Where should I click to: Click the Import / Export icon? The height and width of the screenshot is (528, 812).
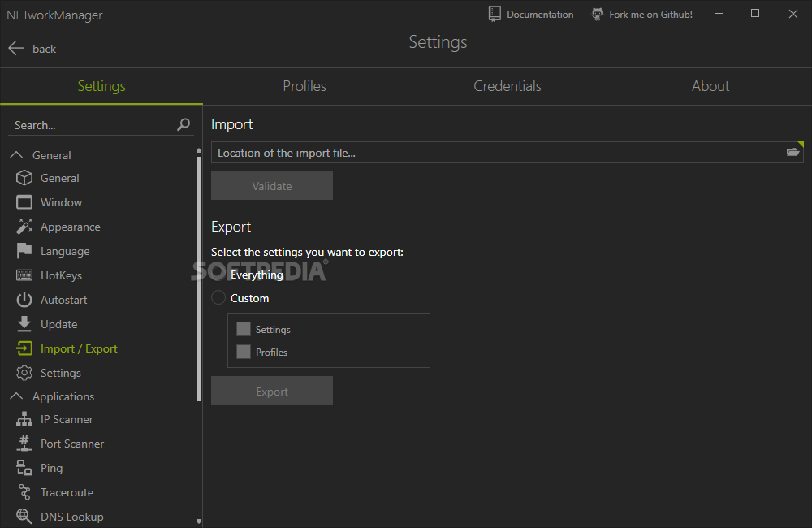click(x=24, y=348)
